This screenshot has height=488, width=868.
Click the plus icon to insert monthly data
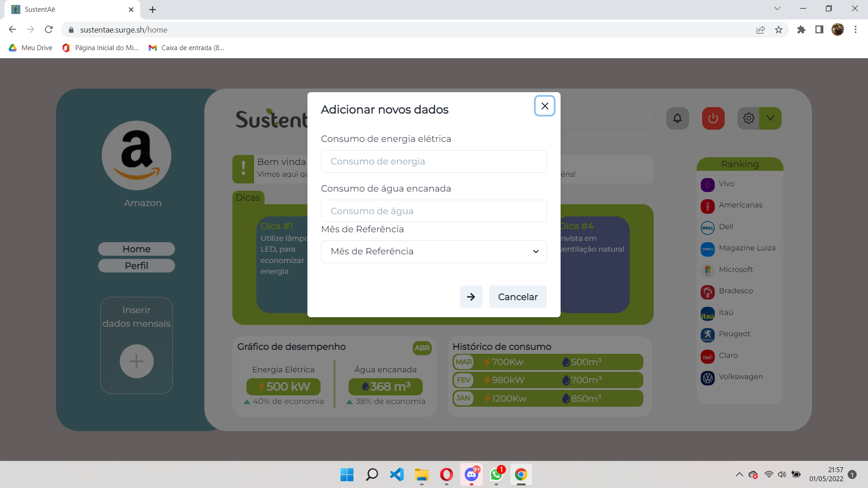coord(137,361)
